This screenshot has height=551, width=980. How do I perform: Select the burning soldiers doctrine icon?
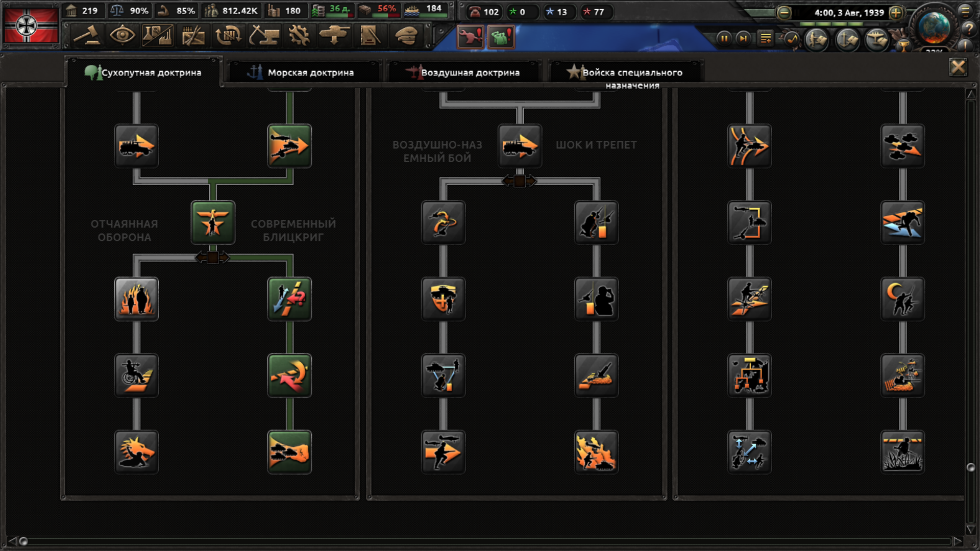point(136,299)
